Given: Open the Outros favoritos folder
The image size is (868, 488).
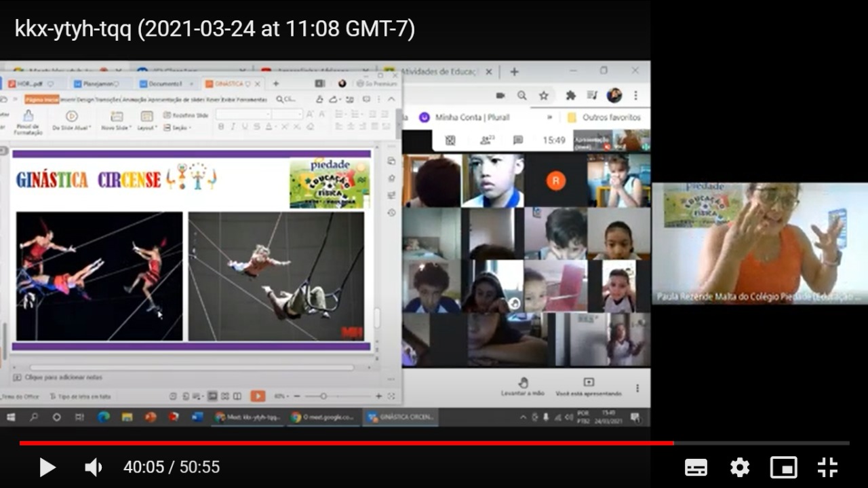Looking at the screenshot, I should coord(604,117).
